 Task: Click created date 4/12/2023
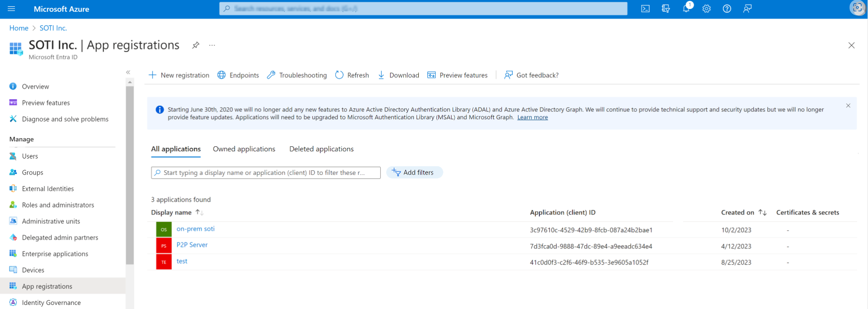coord(736,246)
